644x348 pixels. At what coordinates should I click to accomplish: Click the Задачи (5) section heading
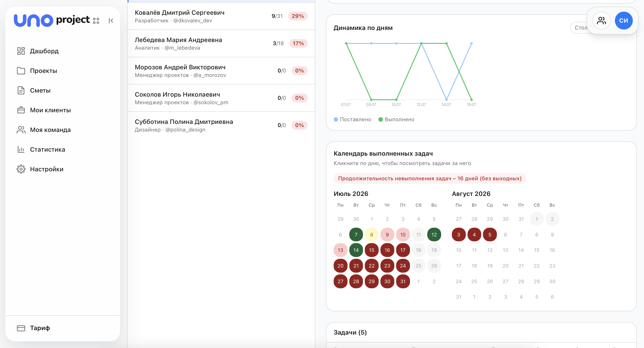pos(350,333)
